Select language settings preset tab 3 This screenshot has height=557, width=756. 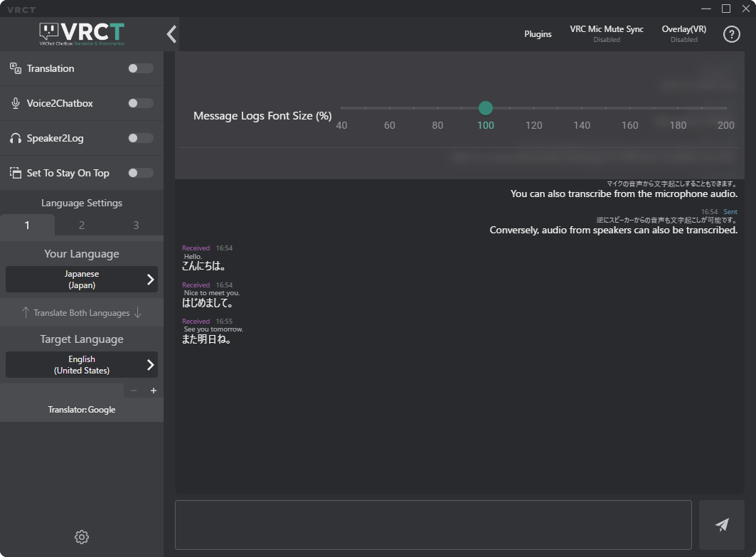[136, 226]
